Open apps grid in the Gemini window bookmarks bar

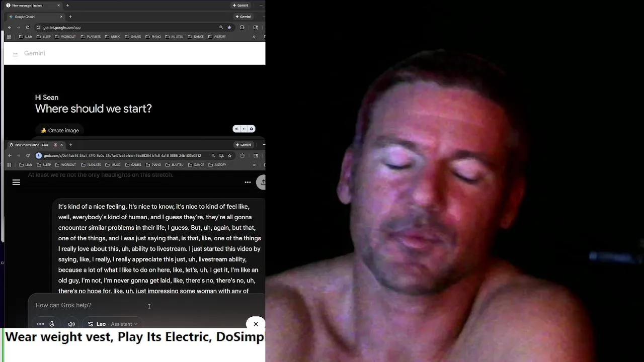pos(9,37)
